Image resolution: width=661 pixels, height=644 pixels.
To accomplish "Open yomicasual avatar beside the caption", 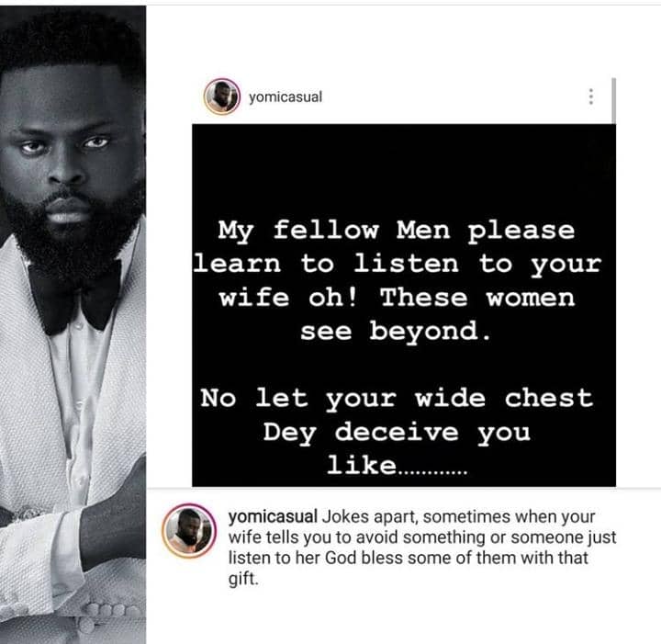I will pyautogui.click(x=189, y=531).
